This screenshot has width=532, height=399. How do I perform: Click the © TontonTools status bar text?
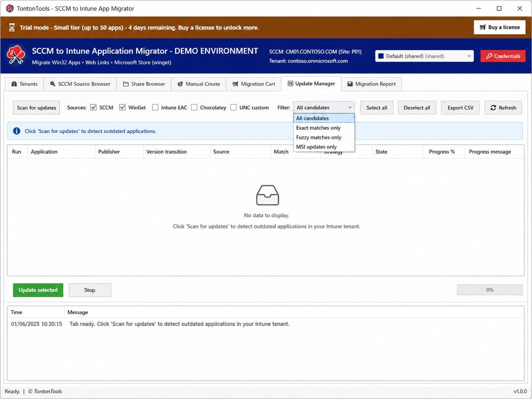pos(45,391)
